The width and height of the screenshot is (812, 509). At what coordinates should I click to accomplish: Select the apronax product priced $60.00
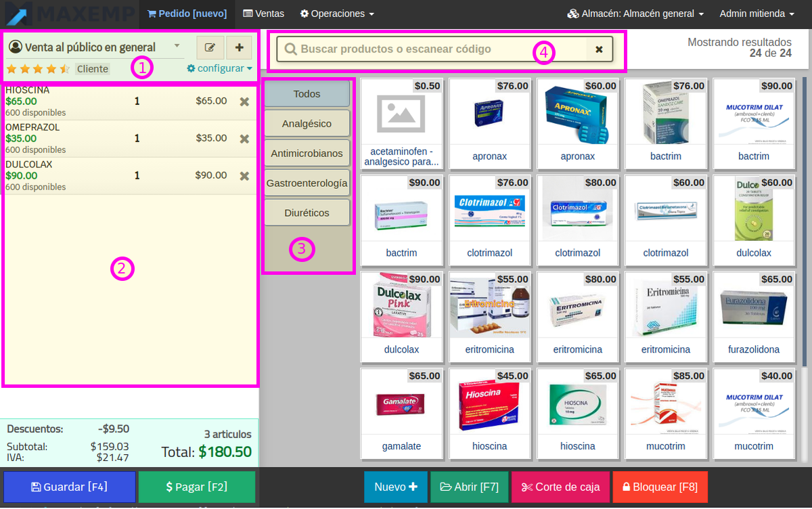tap(578, 124)
